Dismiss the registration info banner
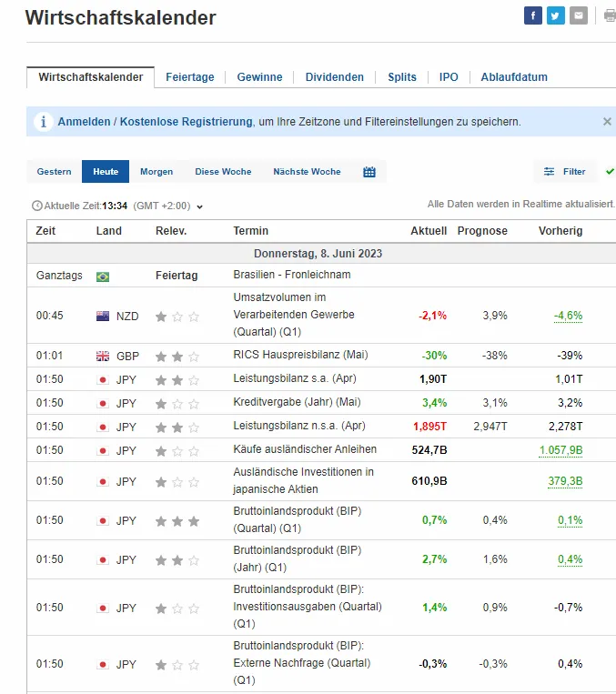Screen dimensions: 616x694 607,121
